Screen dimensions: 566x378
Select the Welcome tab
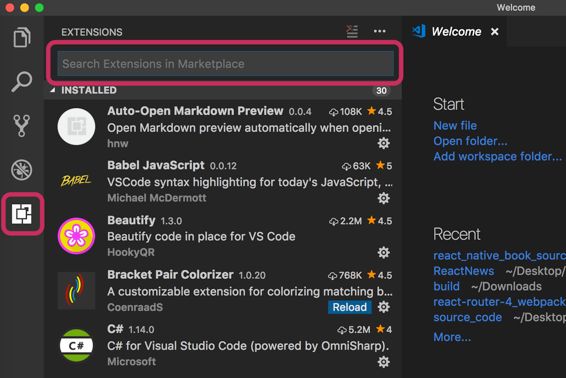click(x=456, y=32)
